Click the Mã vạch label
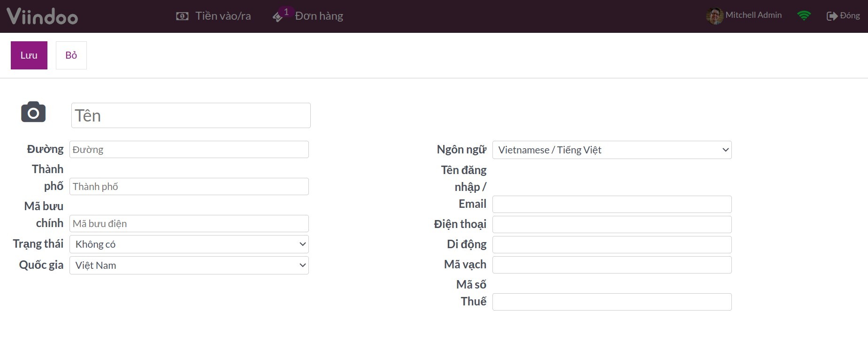868x342 pixels. pyautogui.click(x=465, y=265)
